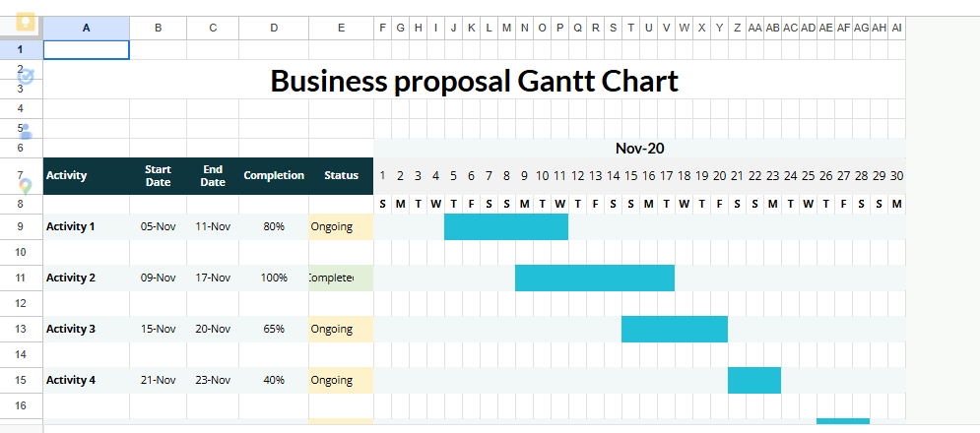This screenshot has height=433, width=980.
Task: Select the Nov-20 month header cell
Action: [639, 149]
